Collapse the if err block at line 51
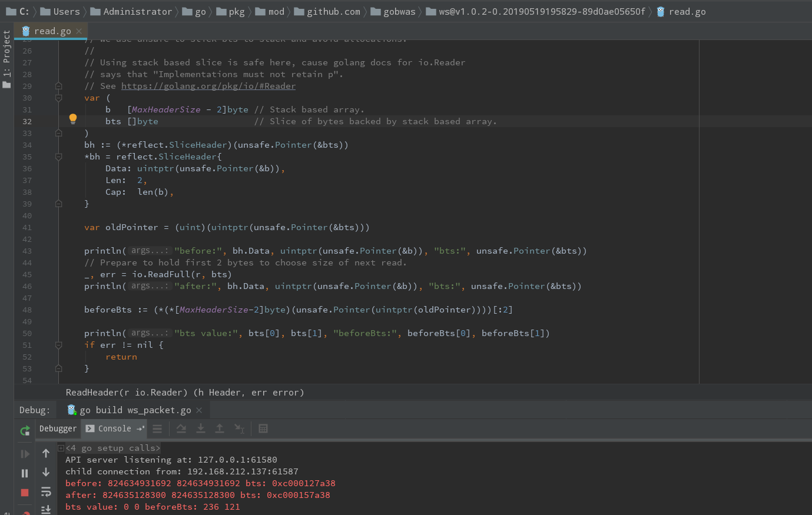This screenshot has height=515, width=812. (x=58, y=345)
